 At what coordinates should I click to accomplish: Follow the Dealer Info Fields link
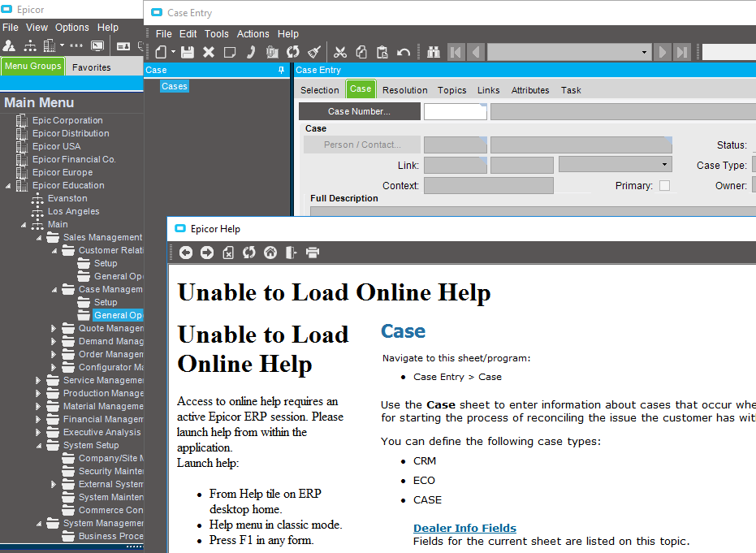[x=464, y=529]
